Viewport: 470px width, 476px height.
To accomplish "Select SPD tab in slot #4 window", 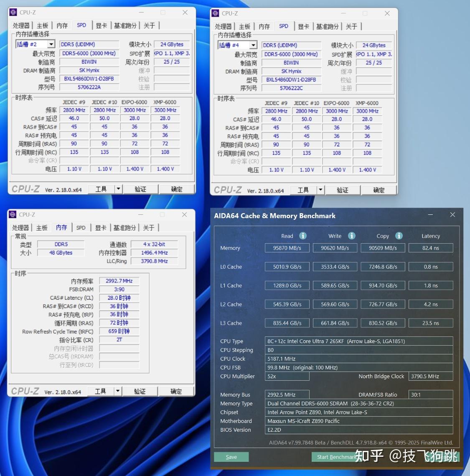I will [283, 26].
